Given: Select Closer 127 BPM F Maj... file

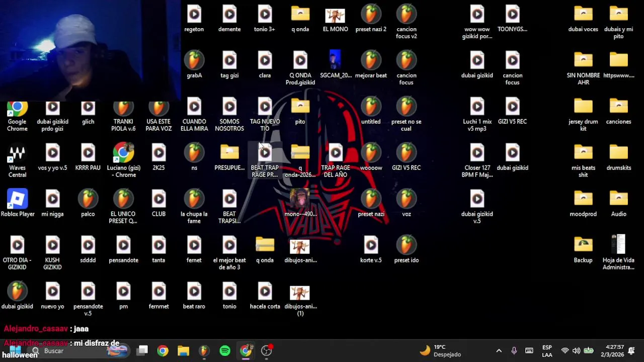Looking at the screenshot, I should (x=477, y=161).
